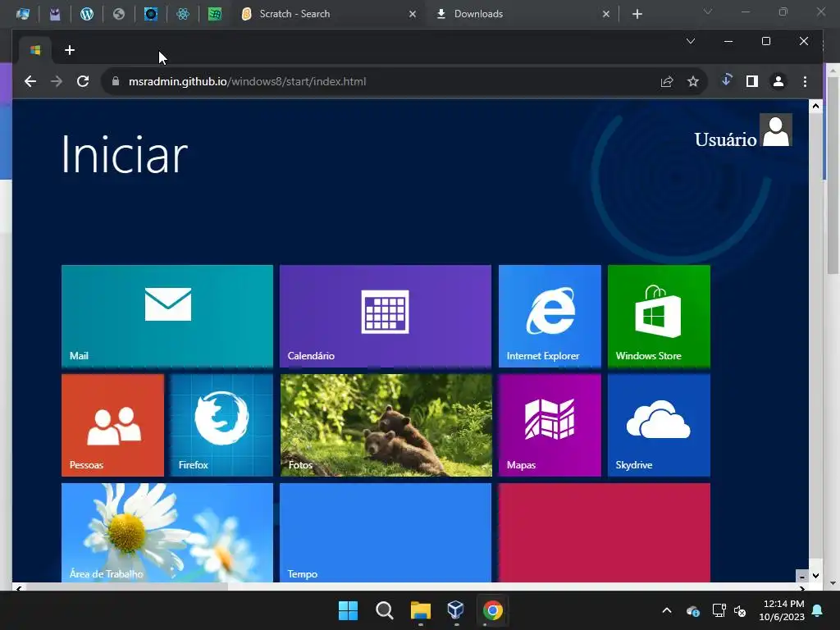Close the Scratch - Search tab
840x630 pixels.
pyautogui.click(x=412, y=14)
